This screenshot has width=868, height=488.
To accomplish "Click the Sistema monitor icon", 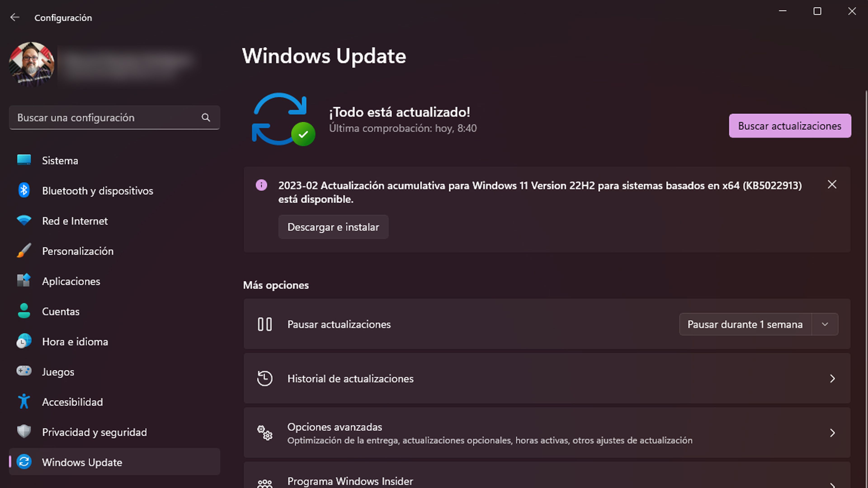I will tap(24, 160).
